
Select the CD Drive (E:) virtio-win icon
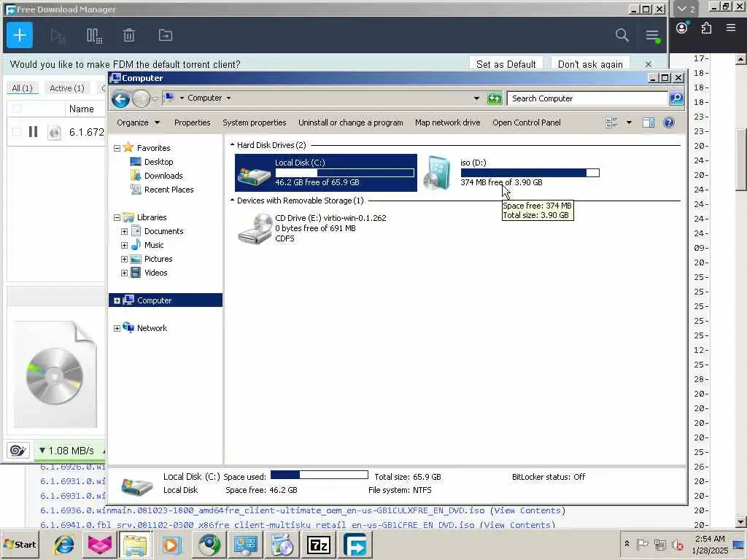(255, 228)
